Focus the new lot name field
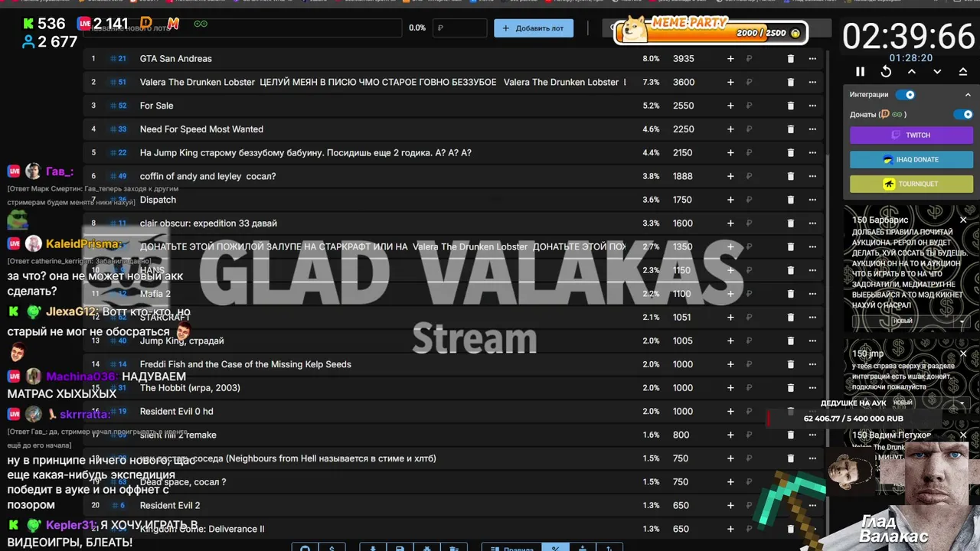This screenshot has height=551, width=980. click(x=243, y=28)
